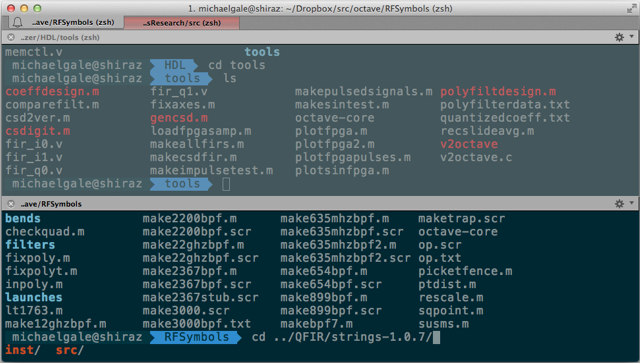Click the RFSymbols prompt directory segment
640x363 pixels.
click(x=196, y=337)
